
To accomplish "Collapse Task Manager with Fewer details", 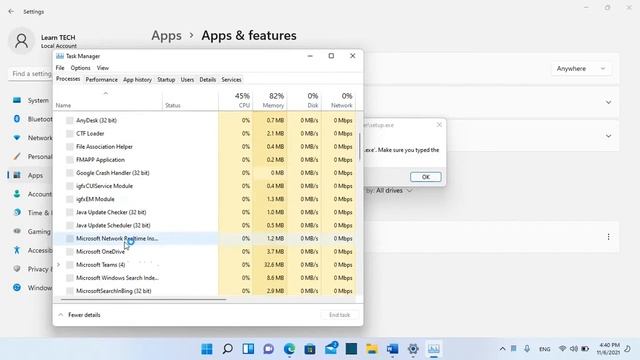I will click(80, 315).
